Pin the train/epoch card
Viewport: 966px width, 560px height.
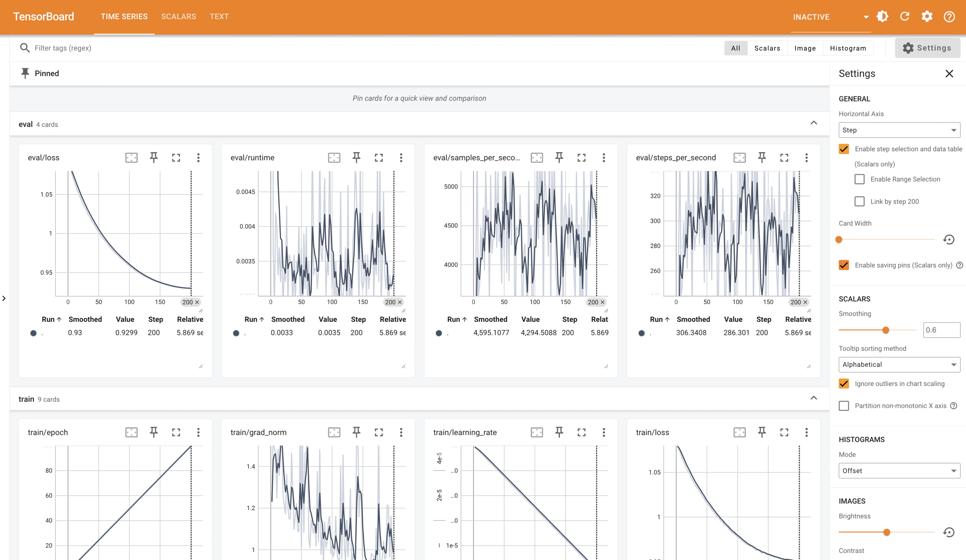(154, 432)
